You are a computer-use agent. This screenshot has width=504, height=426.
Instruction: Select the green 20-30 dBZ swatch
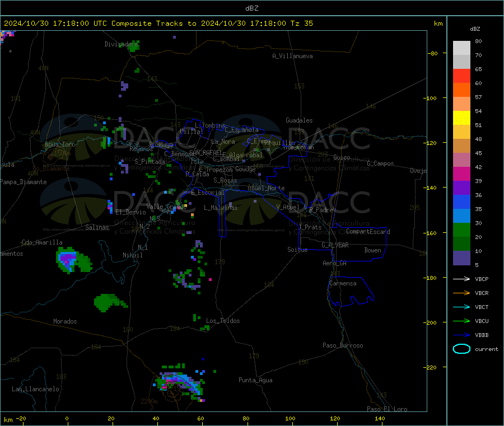(x=461, y=230)
